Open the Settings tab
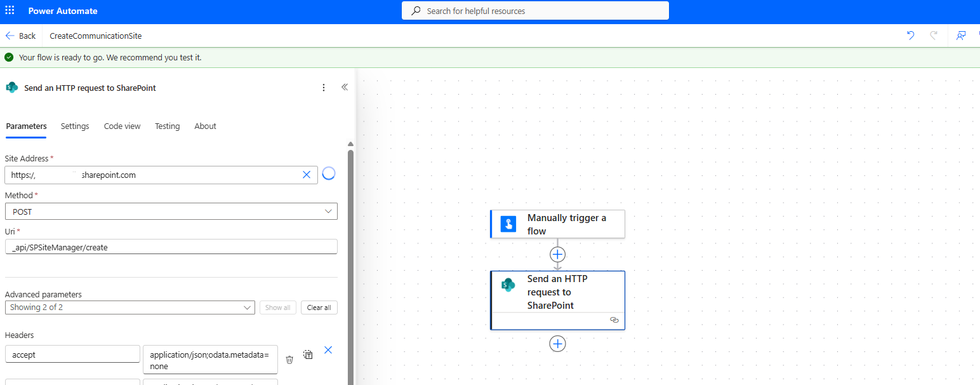Screen dimensions: 980x385 tap(75, 126)
